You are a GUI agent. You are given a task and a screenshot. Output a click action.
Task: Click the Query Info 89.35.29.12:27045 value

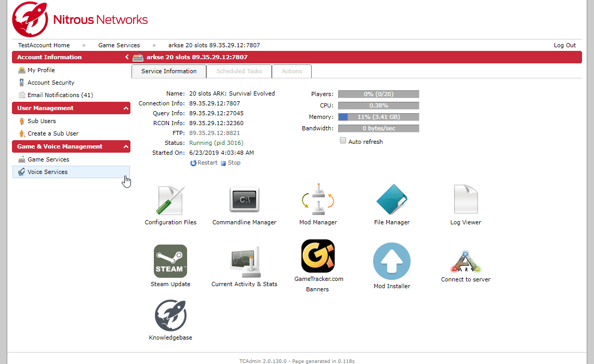point(216,113)
